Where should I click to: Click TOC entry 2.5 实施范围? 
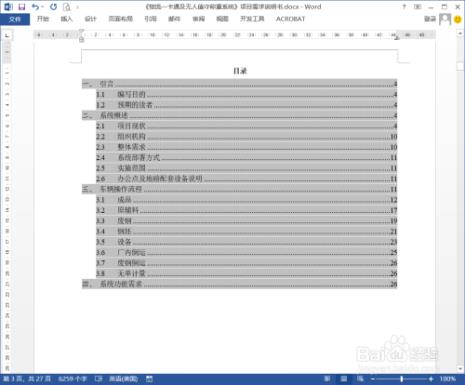pyautogui.click(x=247, y=168)
